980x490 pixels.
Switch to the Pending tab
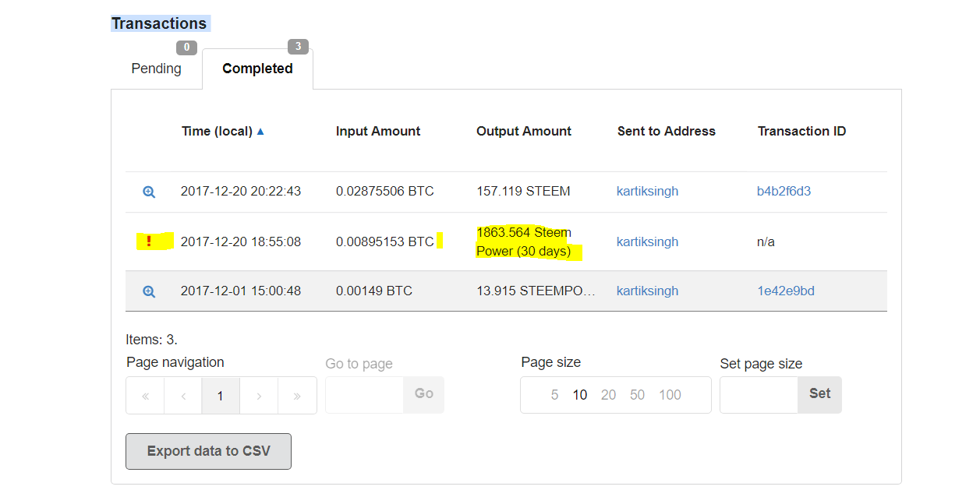pos(156,69)
